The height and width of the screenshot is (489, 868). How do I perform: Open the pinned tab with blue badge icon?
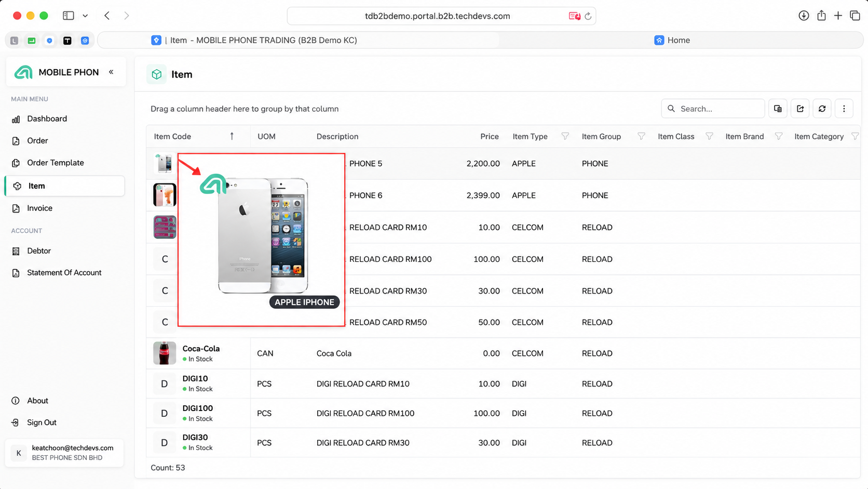[x=85, y=41]
